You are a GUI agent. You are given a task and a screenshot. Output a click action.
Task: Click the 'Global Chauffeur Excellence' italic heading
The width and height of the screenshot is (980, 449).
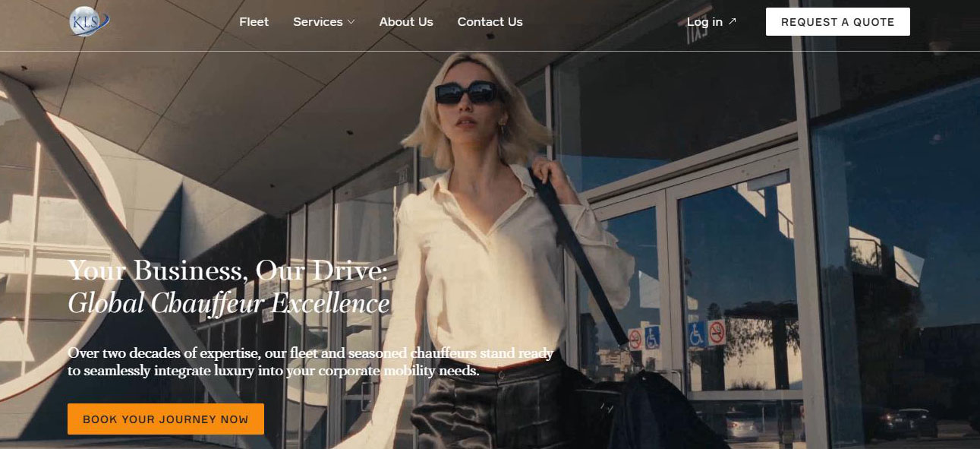point(228,304)
